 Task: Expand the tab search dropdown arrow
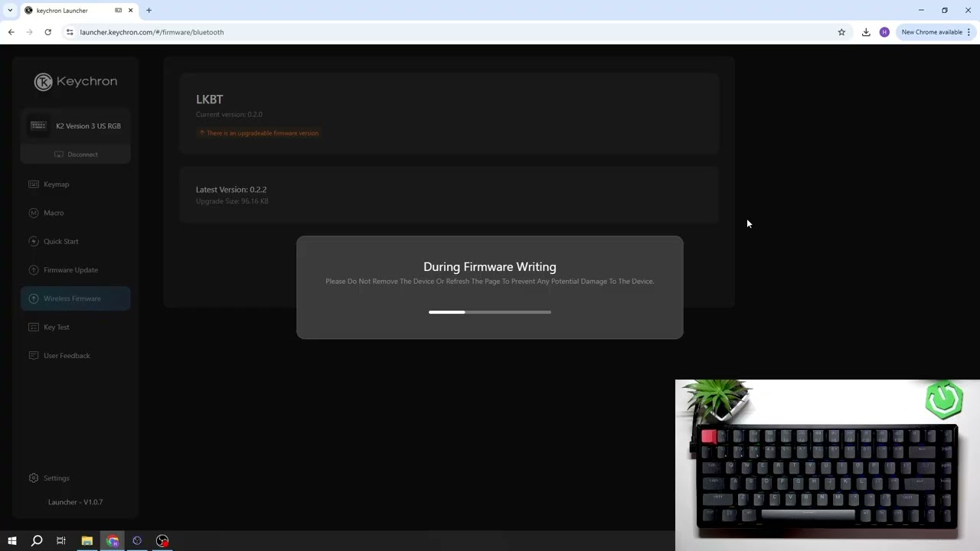(x=9, y=11)
